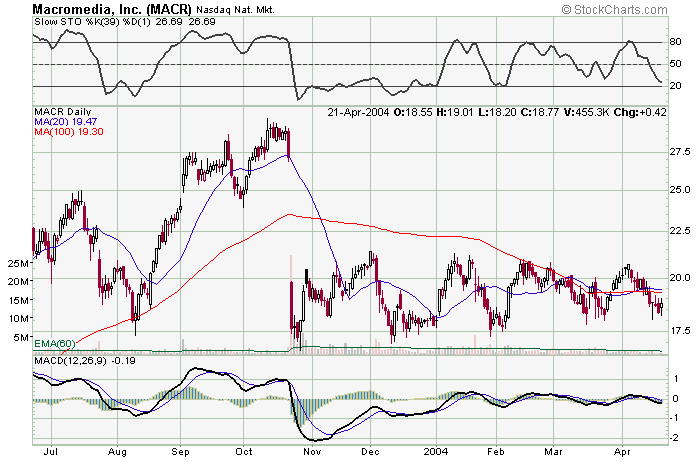This screenshot has height=462, width=700.
Task: Click the 15M volume axis label
Action: click(18, 300)
